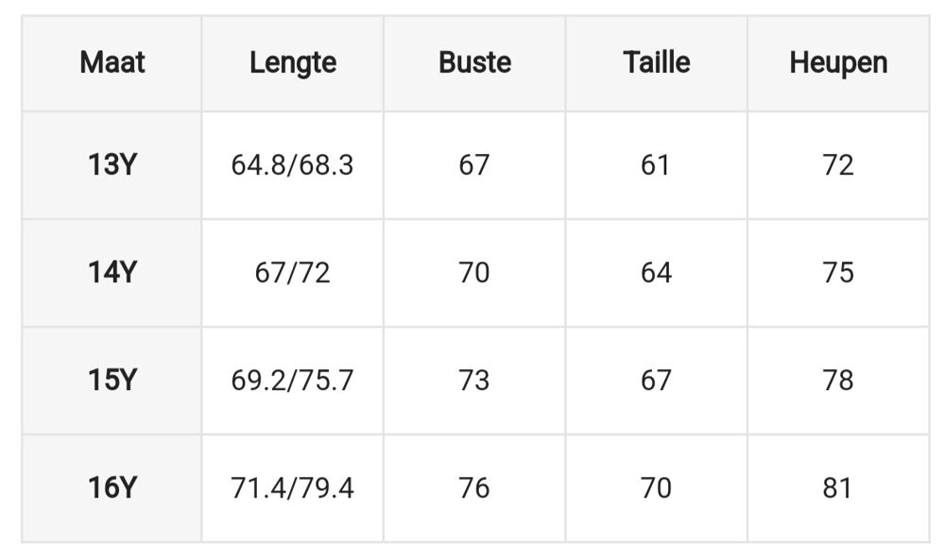
Task: Click the Buste column header
Action: click(x=475, y=62)
